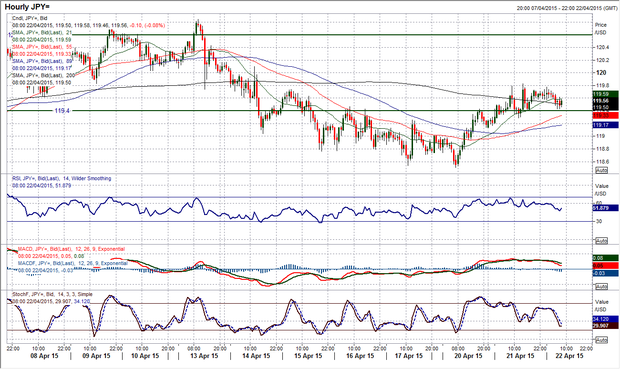Image resolution: width=620 pixels, height=369 pixels.
Task: Click the dark Stochastic 29.907 value tag
Action: coord(605,325)
